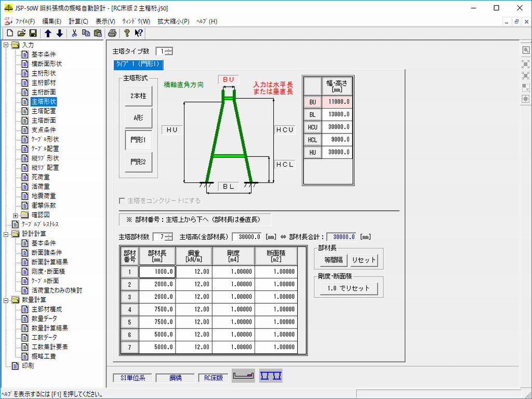This screenshot has width=532, height=399.
Task: Click the context help arrow-question icon
Action: pyautogui.click(x=139, y=33)
